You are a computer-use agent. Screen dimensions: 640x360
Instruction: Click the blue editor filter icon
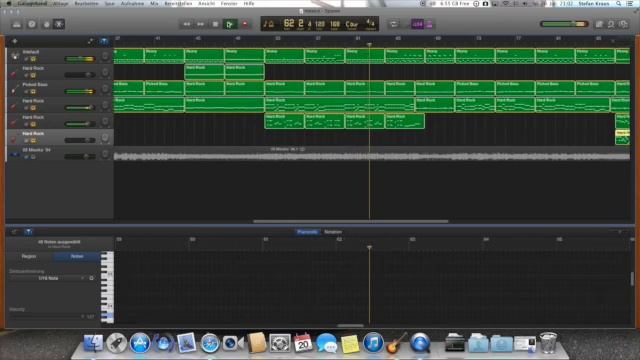click(28, 232)
